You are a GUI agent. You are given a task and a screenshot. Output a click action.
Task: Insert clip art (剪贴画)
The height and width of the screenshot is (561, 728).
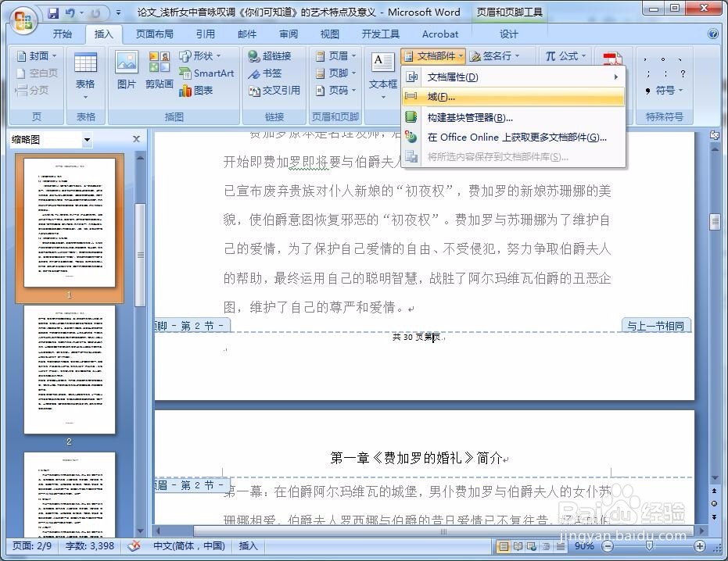coord(159,70)
